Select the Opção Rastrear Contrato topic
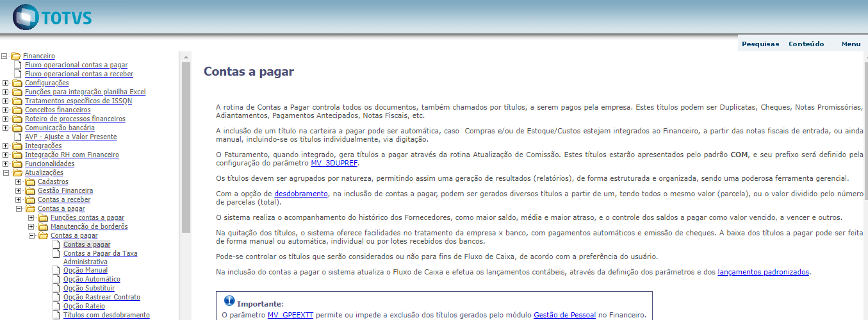The image size is (868, 320). pos(102,297)
